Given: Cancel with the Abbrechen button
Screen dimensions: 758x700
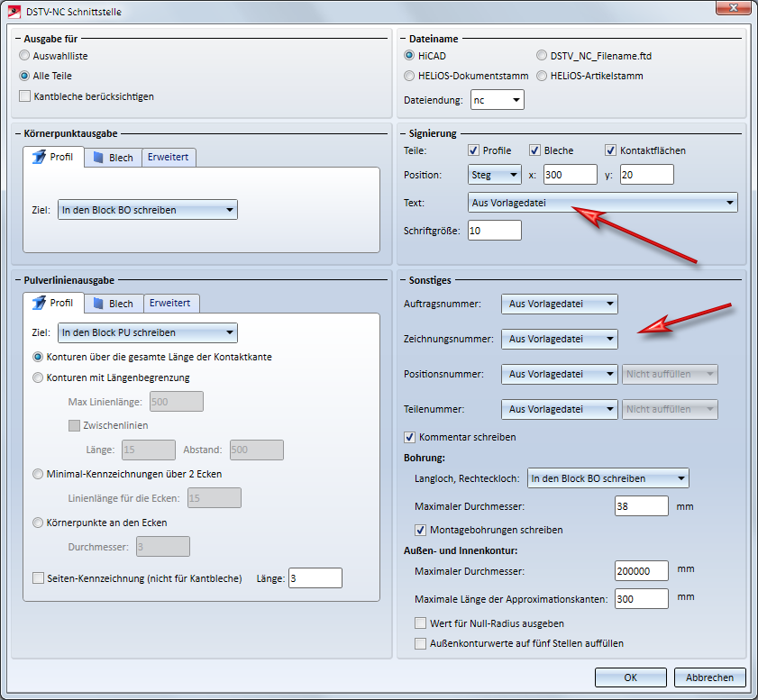Looking at the screenshot, I should click(709, 677).
